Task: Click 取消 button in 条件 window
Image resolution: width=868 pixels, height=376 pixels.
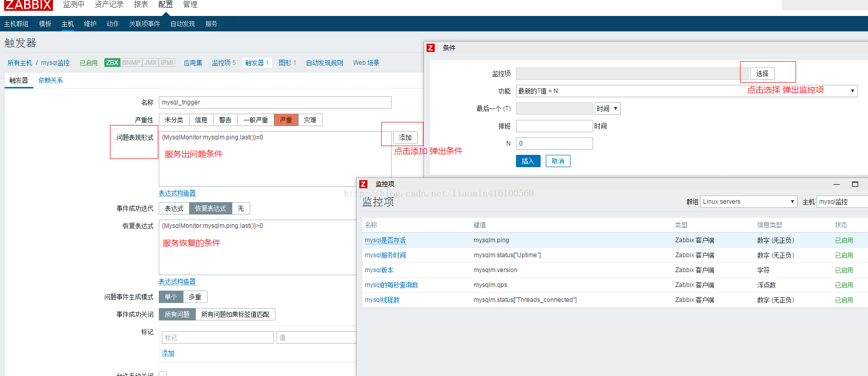Action: tap(558, 161)
